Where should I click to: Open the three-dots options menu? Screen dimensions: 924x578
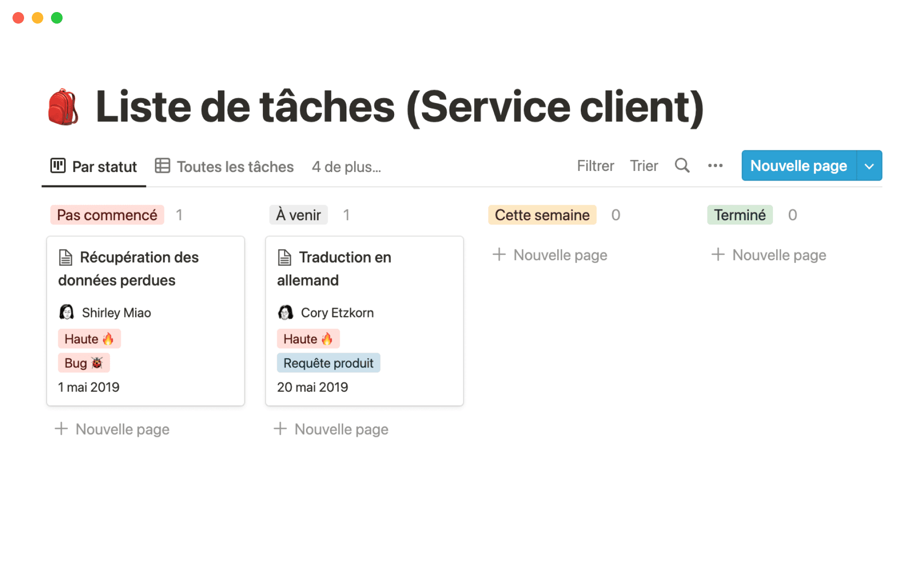point(715,166)
